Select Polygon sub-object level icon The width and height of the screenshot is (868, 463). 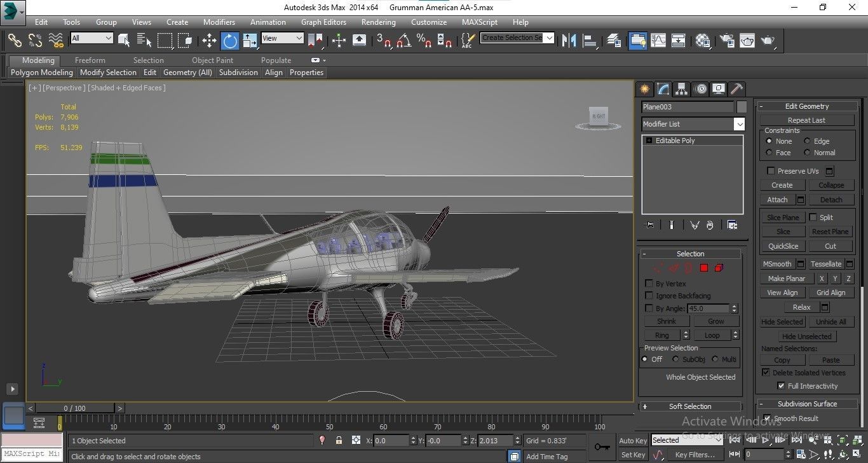point(704,268)
